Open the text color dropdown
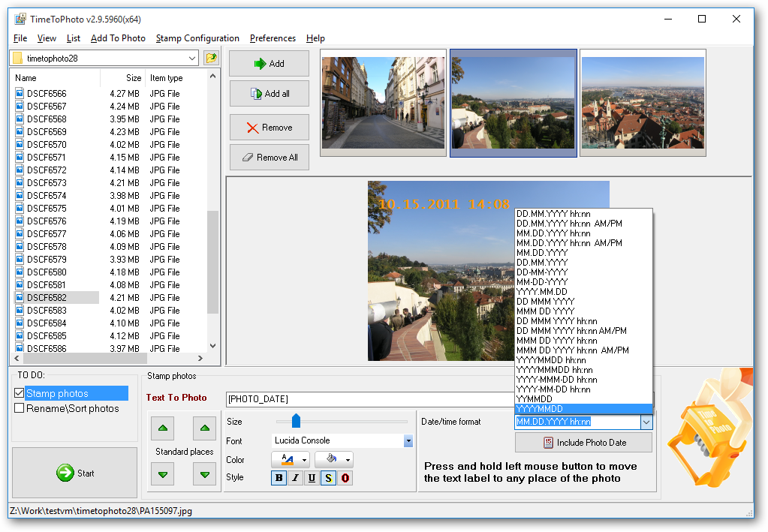This screenshot has height=532, width=768. point(305,460)
